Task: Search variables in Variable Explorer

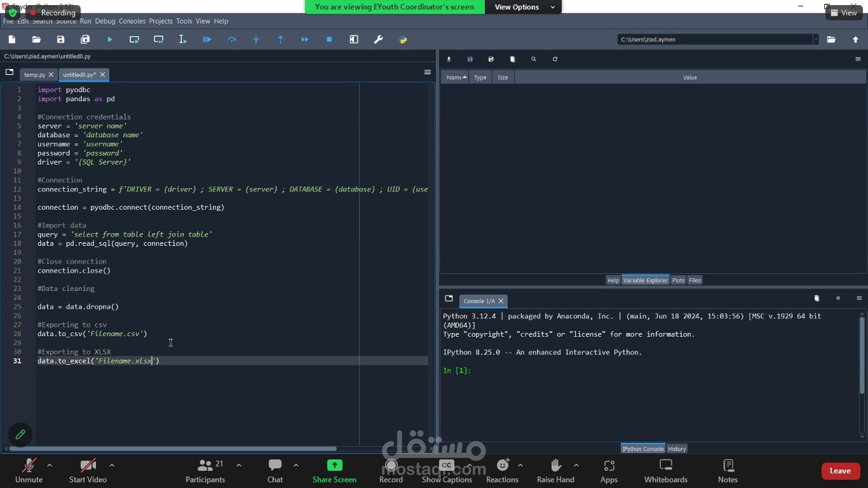Action: (534, 59)
